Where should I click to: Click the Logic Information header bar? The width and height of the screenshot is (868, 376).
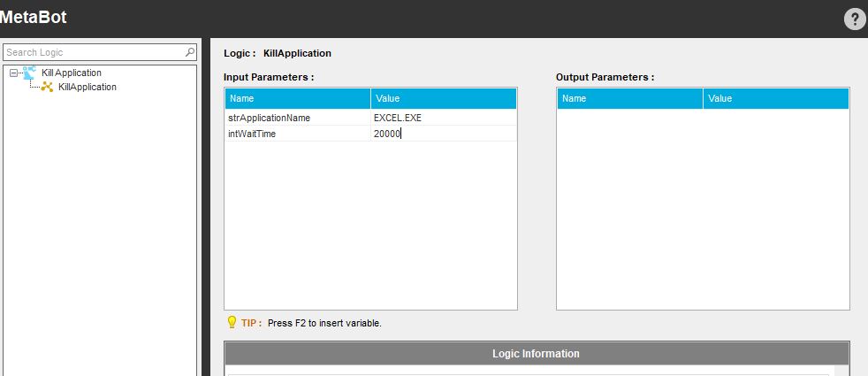click(536, 354)
